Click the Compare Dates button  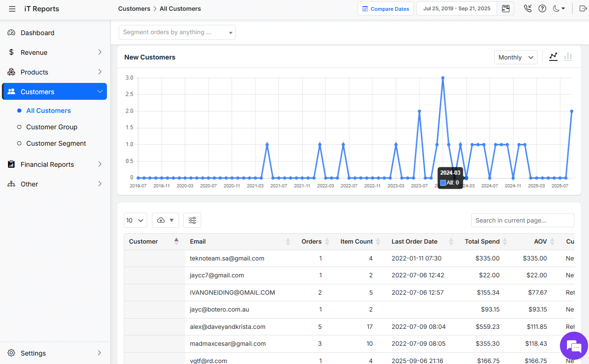tap(385, 9)
